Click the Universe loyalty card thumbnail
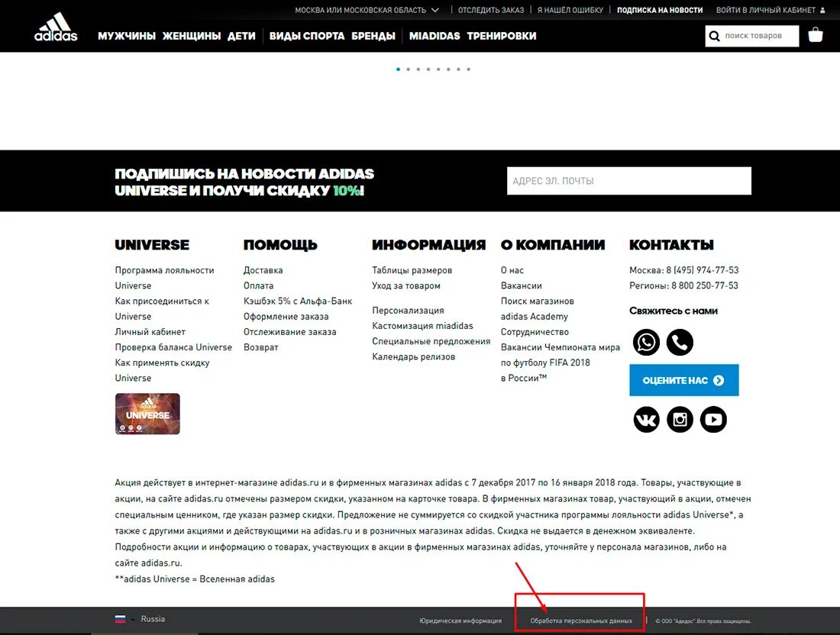 point(147,414)
